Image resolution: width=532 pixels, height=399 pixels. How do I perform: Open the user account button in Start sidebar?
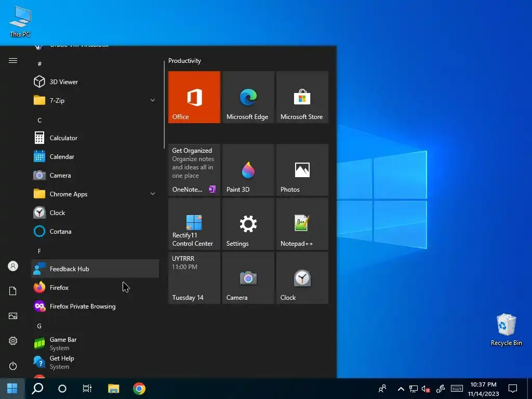(13, 266)
